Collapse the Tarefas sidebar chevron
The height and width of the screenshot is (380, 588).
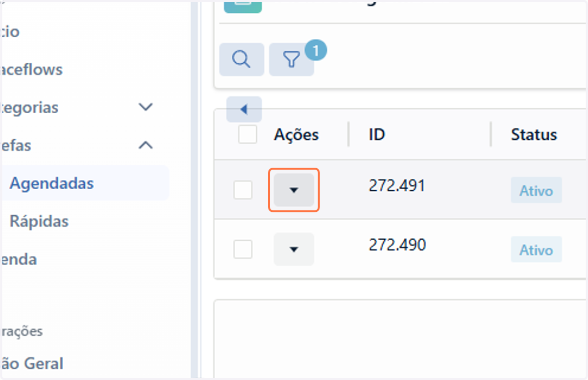pos(146,145)
